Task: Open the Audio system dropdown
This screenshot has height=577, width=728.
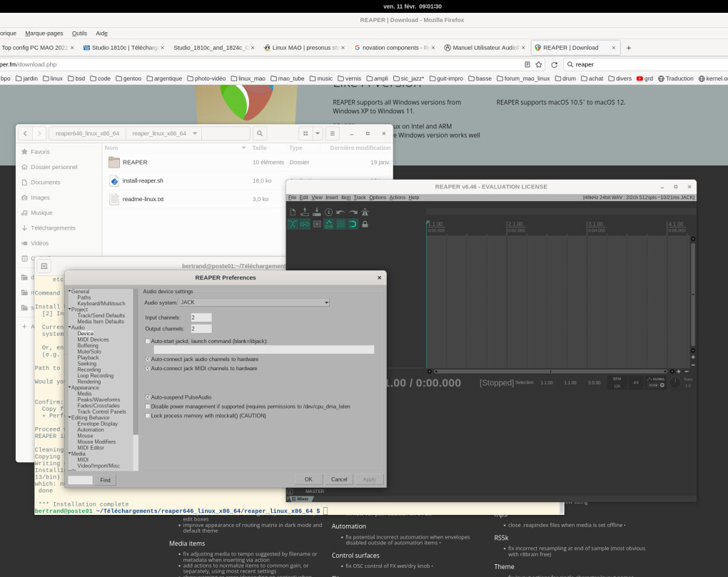Action: [x=255, y=302]
